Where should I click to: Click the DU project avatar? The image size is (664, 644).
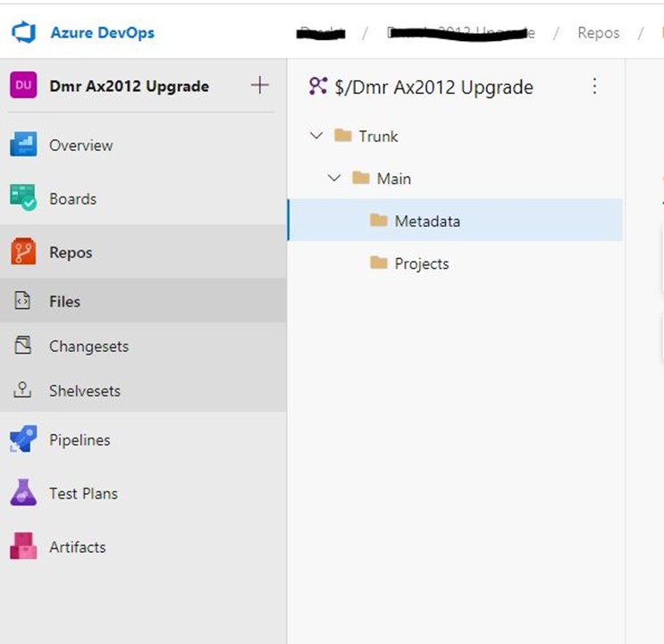tap(23, 85)
